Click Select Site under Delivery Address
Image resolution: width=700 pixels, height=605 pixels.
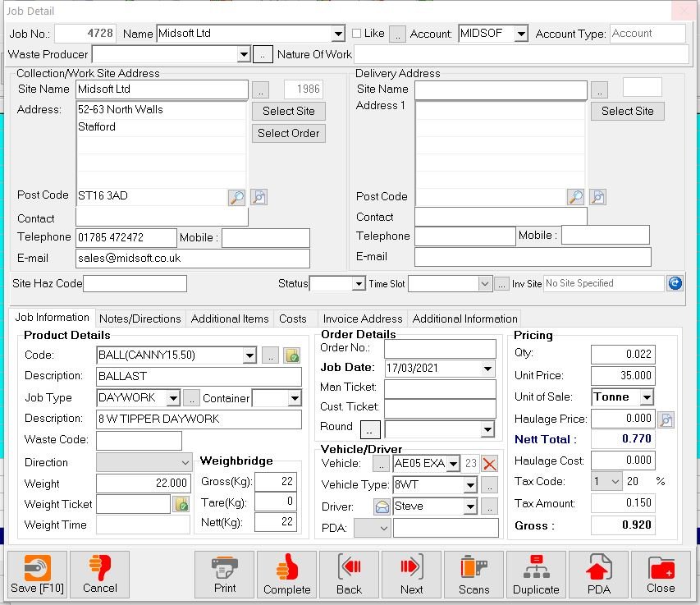point(627,111)
